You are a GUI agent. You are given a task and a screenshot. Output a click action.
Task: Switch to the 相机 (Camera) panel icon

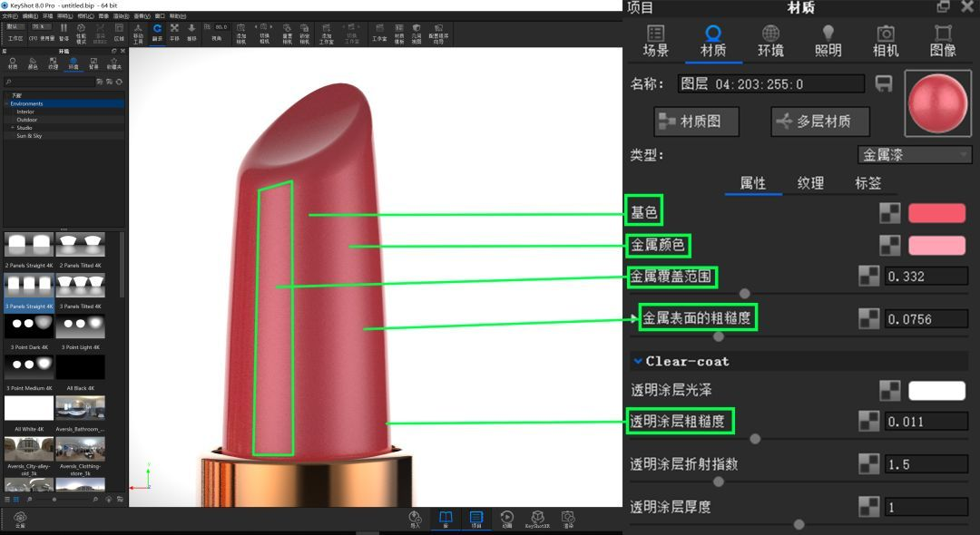pyautogui.click(x=885, y=41)
